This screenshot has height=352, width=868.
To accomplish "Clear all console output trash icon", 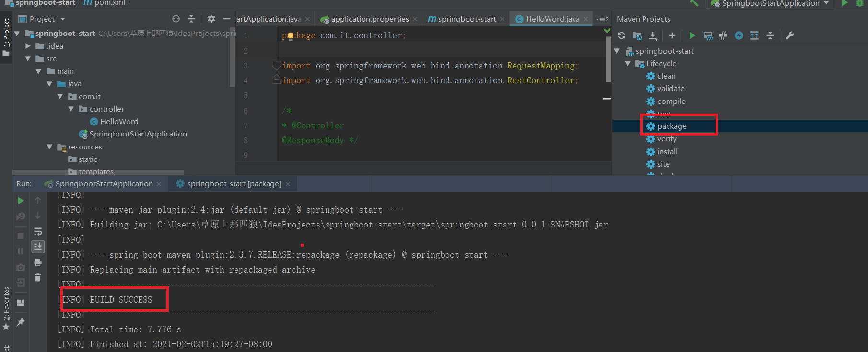I will (38, 278).
